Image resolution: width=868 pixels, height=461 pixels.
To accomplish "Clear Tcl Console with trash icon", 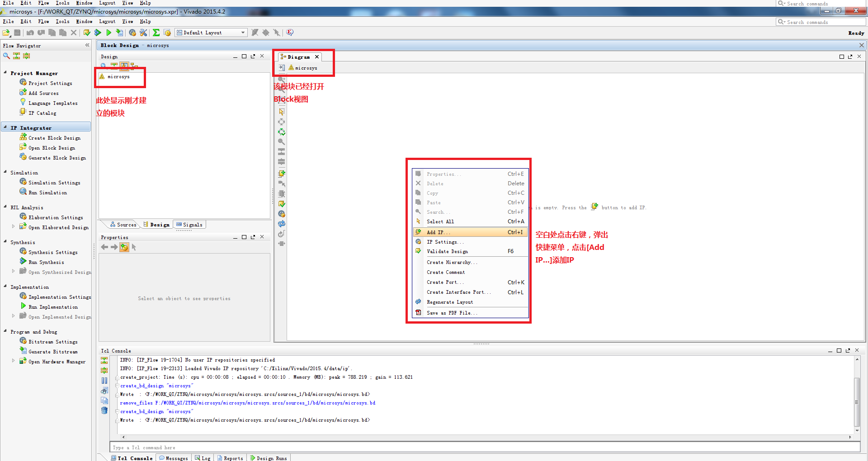I will 104,410.
